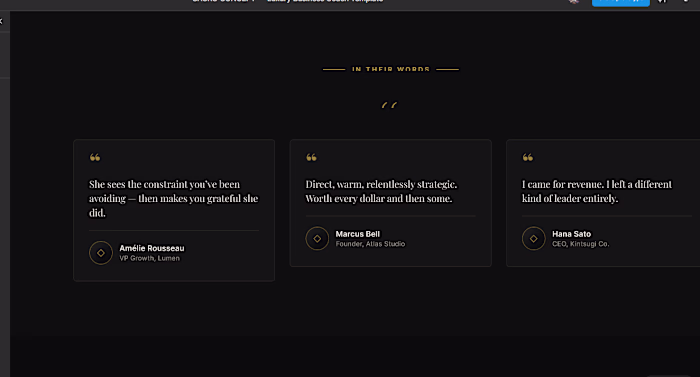This screenshot has width=700, height=377.
Task: Click Hana Sato's diamond avatar icon
Action: coord(533,239)
